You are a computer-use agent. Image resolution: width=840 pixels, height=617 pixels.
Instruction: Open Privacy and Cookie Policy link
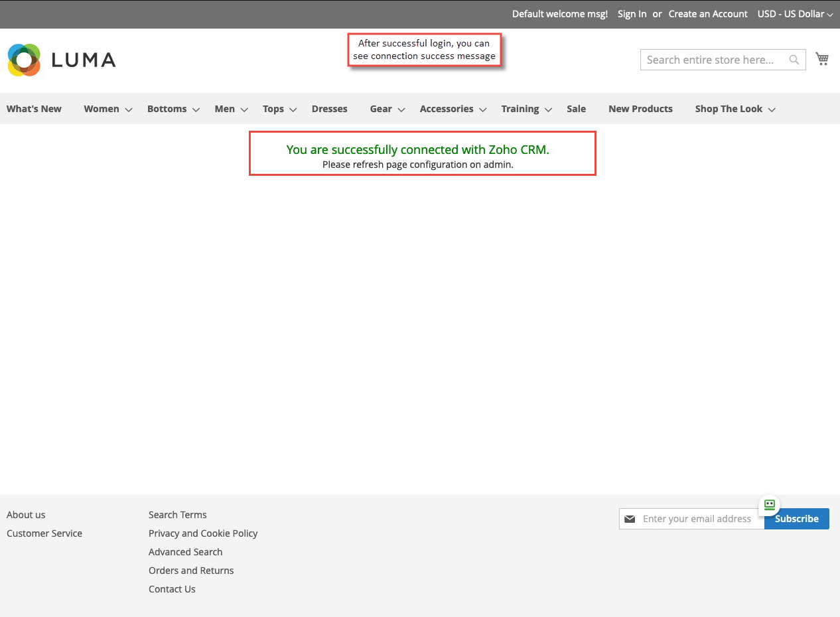pos(203,533)
